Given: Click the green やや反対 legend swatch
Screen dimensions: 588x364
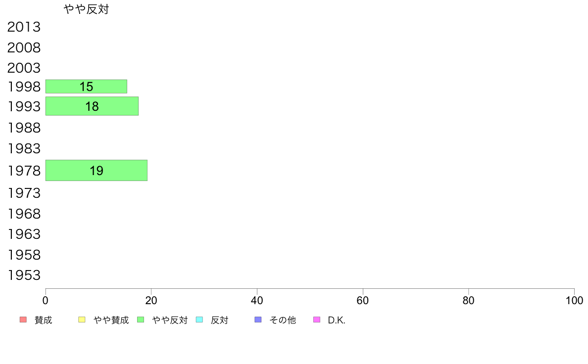Looking at the screenshot, I should tap(141, 319).
